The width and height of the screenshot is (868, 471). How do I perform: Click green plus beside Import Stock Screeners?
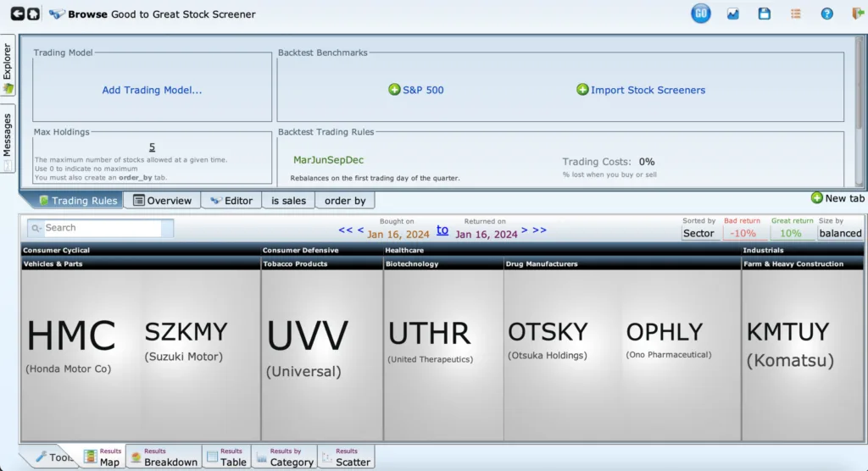coord(582,90)
